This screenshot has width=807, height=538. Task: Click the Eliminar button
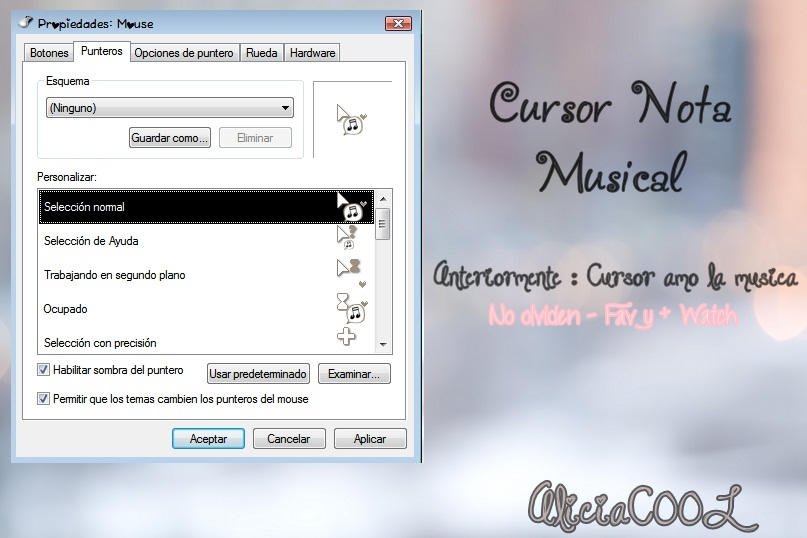[255, 138]
